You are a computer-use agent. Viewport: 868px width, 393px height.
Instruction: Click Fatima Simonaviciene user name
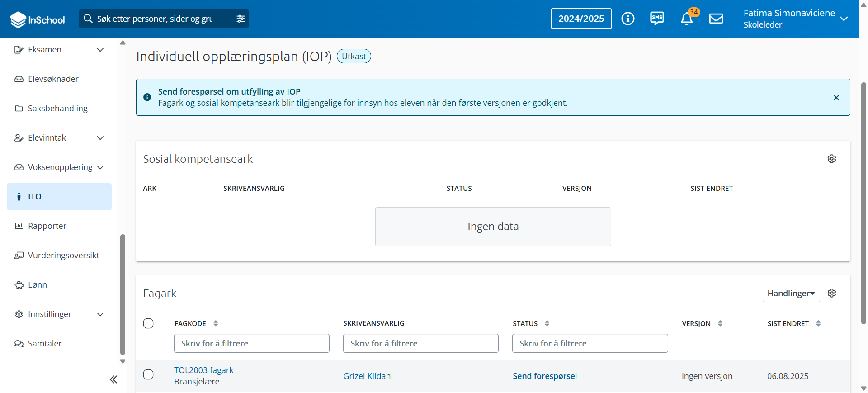(789, 13)
